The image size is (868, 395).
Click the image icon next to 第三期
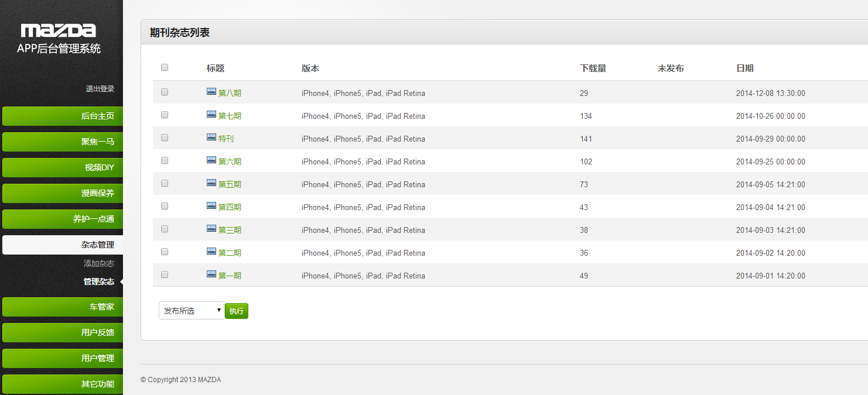[211, 229]
